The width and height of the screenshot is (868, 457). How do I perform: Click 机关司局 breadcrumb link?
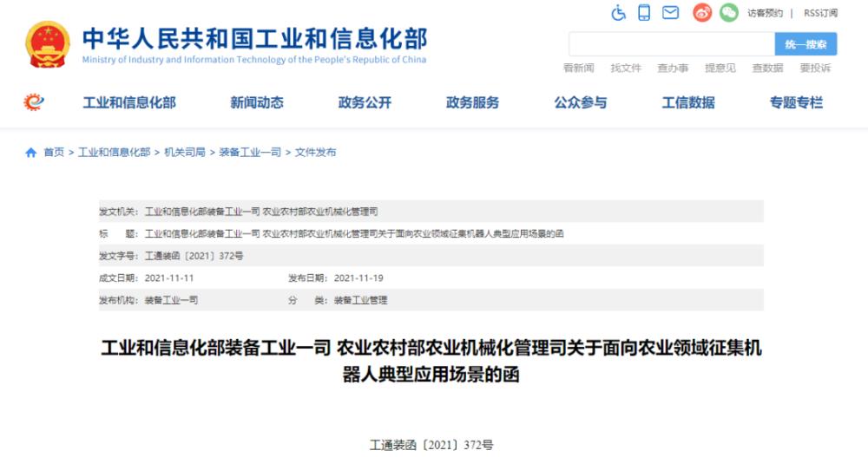click(x=185, y=152)
